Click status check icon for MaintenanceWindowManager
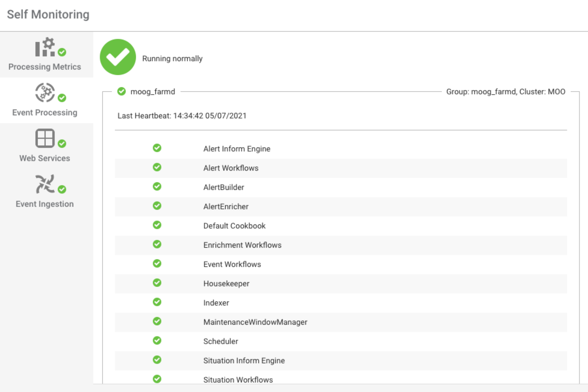This screenshot has height=392, width=588. (x=157, y=321)
